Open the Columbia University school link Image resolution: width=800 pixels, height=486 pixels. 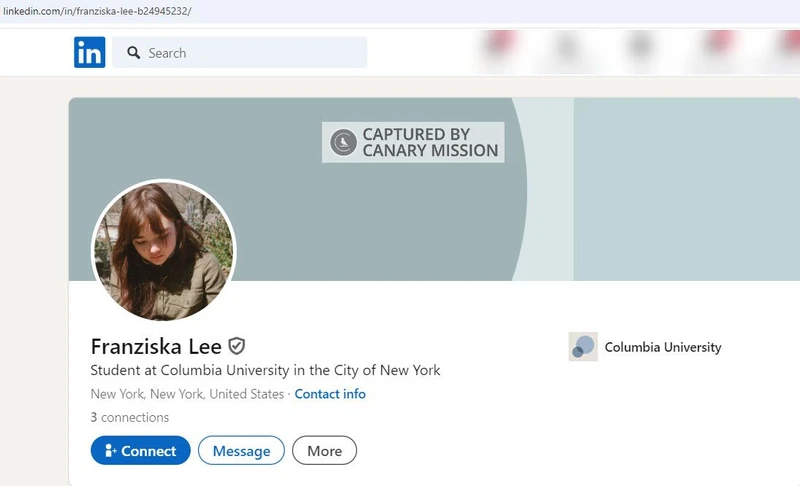(663, 347)
